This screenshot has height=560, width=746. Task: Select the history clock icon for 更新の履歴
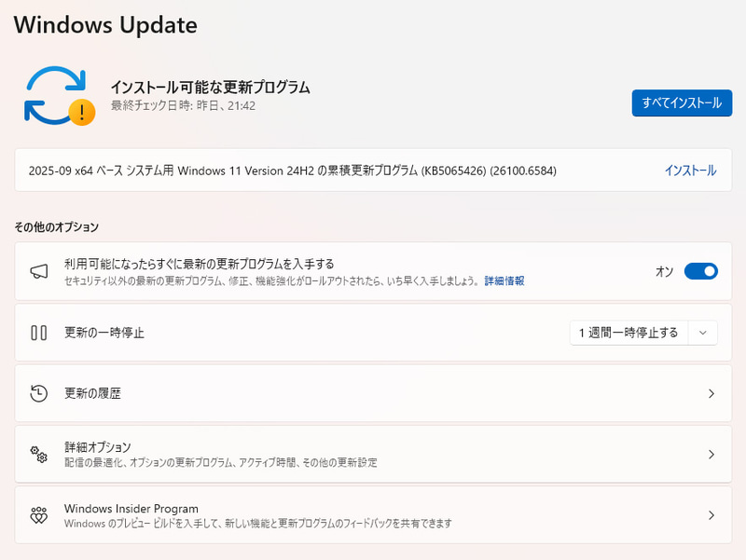pos(37,393)
